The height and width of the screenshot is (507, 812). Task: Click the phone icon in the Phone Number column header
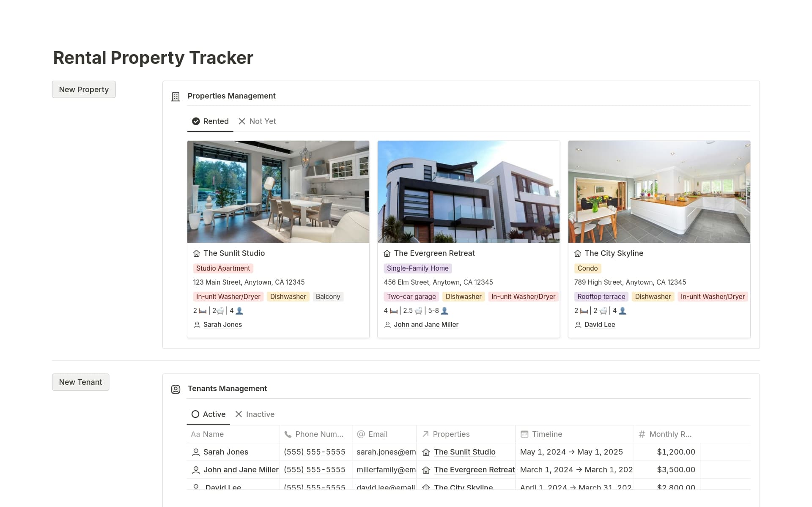[288, 434]
